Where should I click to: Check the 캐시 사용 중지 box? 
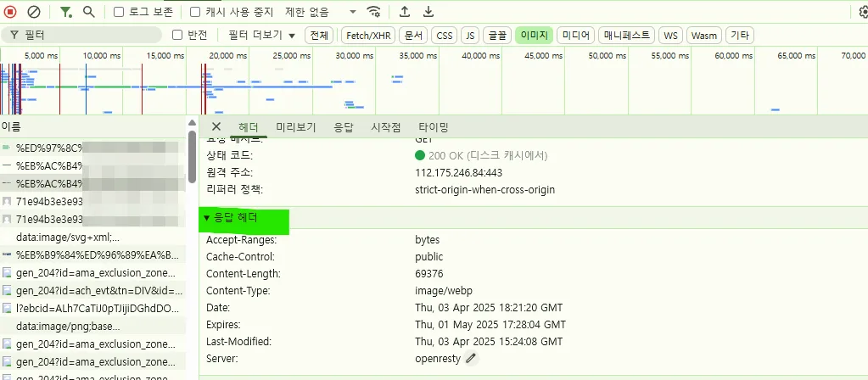195,12
